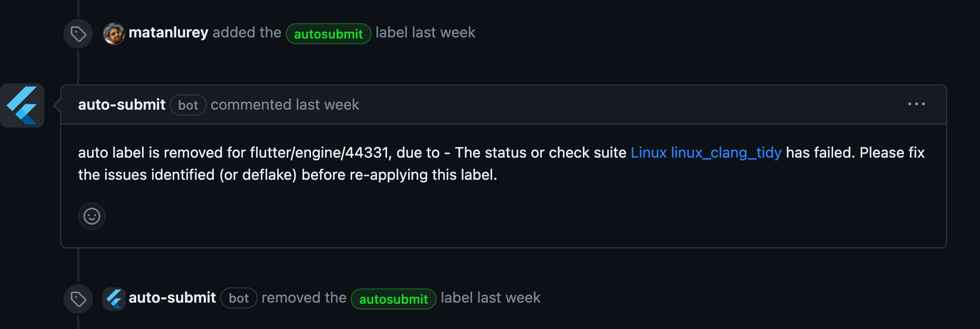Click the auto-submit name in the comment header
This screenshot has height=329, width=980.
point(122,104)
